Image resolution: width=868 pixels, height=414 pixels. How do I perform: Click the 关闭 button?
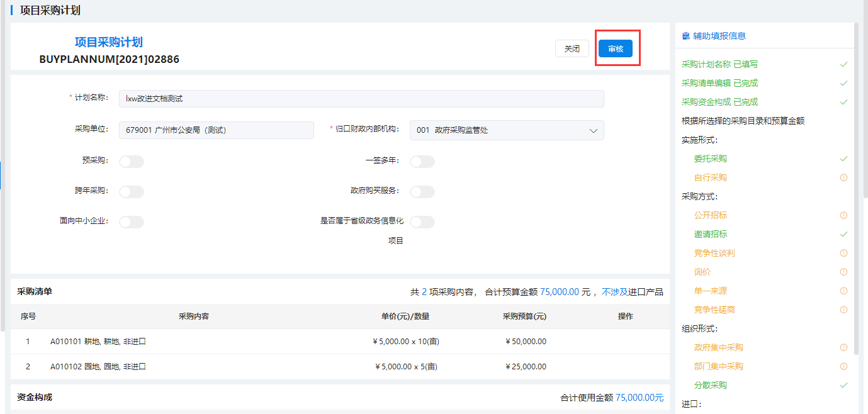(572, 49)
